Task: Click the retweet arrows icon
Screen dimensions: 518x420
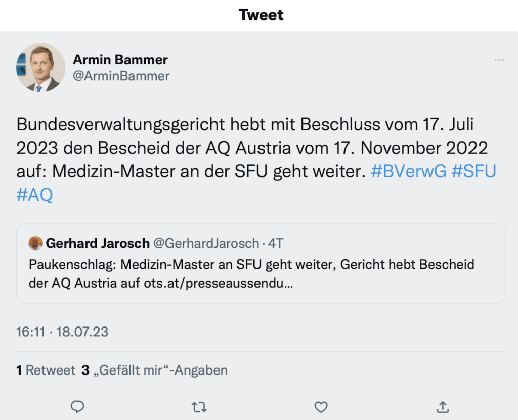Action: tap(199, 406)
